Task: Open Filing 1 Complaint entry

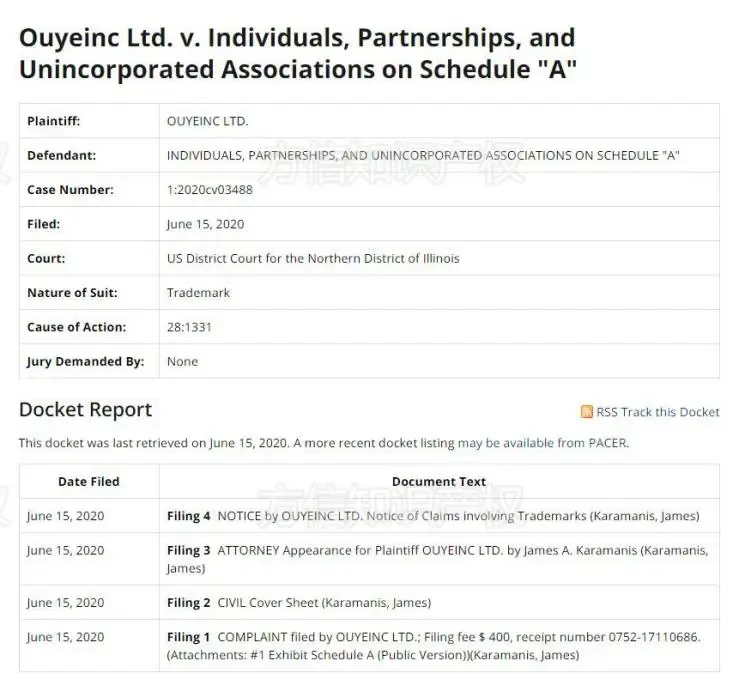Action: tap(434, 646)
